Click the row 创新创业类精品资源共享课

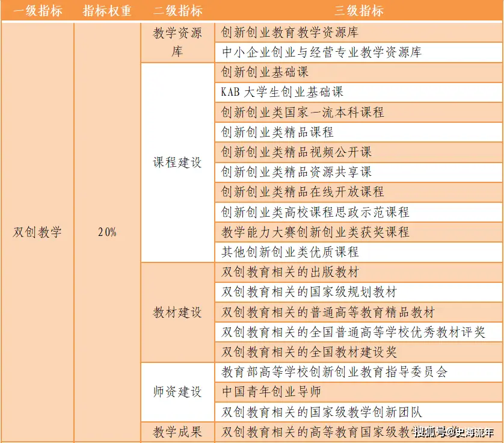(358, 172)
